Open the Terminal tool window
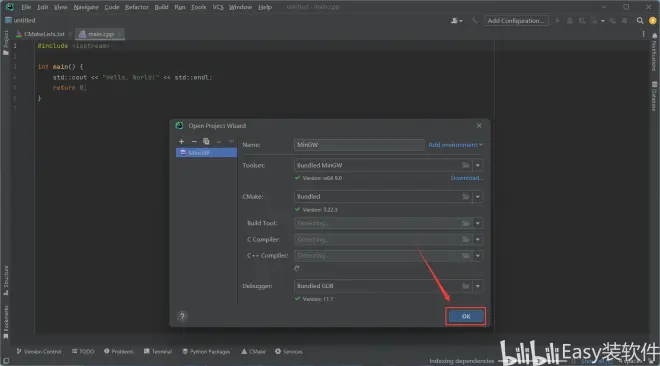The height and width of the screenshot is (366, 660). 158,352
